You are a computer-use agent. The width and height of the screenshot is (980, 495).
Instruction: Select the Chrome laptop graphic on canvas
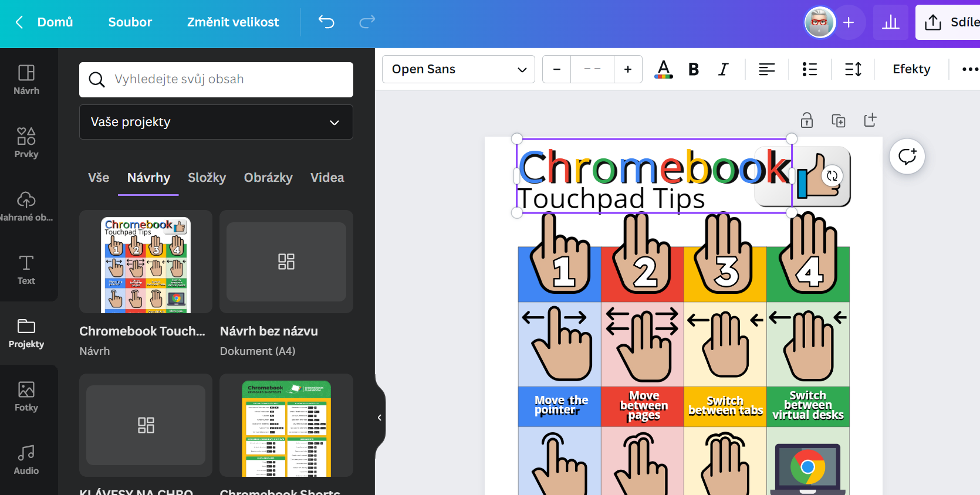tap(808, 469)
